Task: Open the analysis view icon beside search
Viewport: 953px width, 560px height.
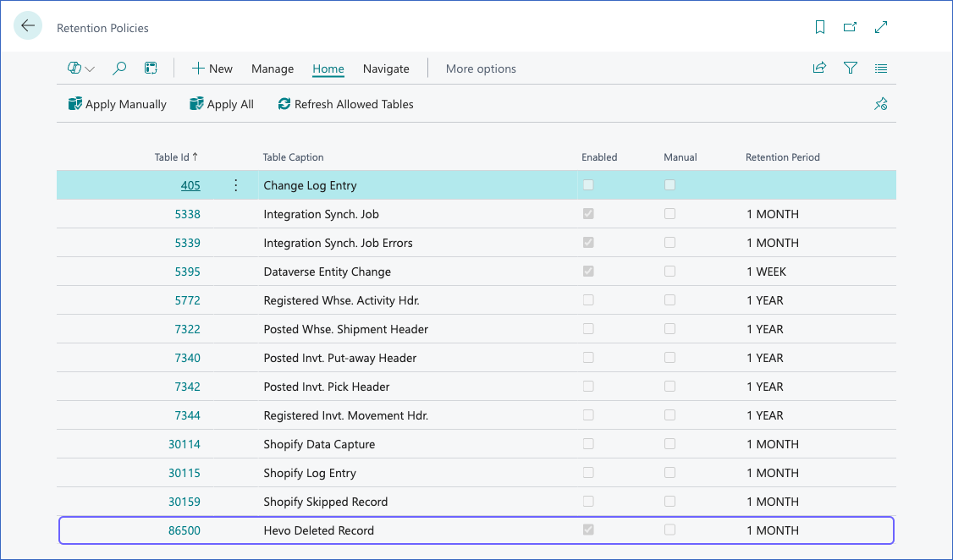Action: (151, 69)
